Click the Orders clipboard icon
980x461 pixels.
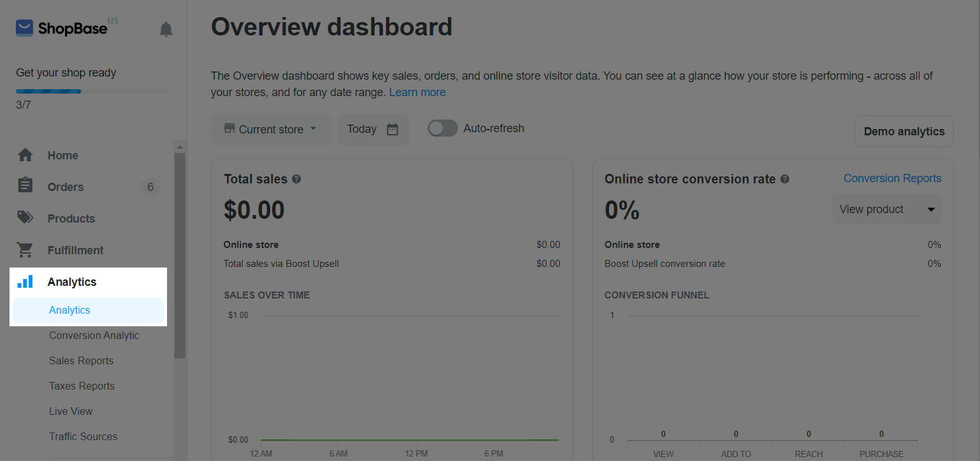tap(25, 185)
